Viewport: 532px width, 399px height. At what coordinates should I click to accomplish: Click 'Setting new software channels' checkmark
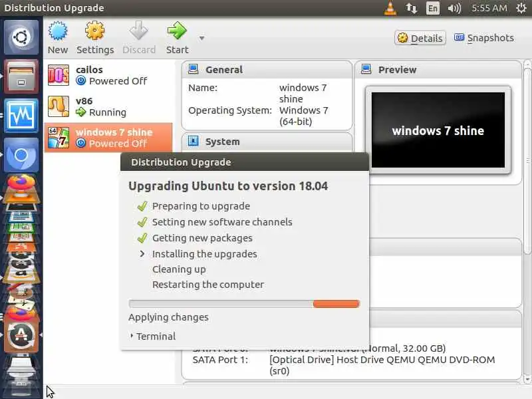(142, 222)
